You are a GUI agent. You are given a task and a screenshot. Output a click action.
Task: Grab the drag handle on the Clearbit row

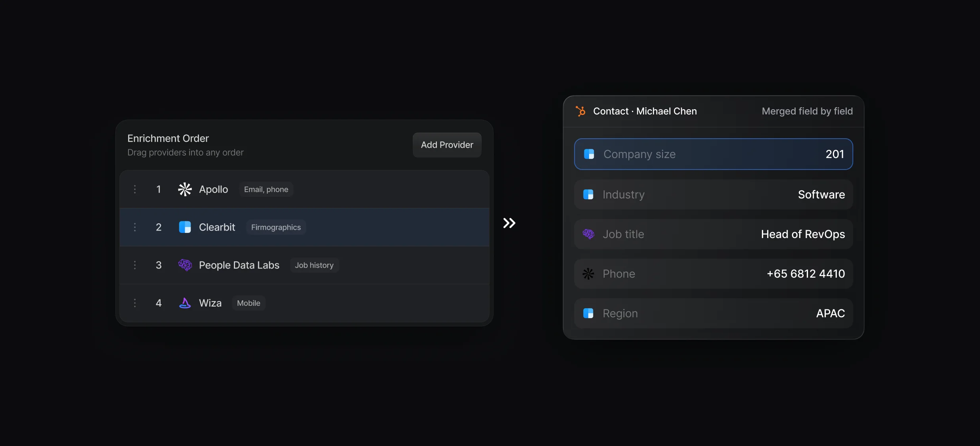[135, 227]
